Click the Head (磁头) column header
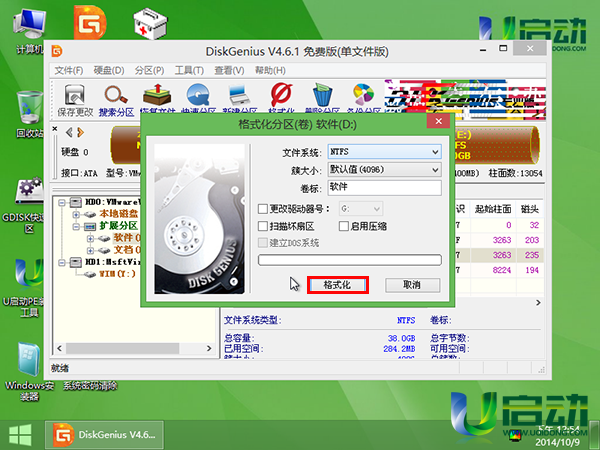Viewport: 600px width, 450px height. click(530, 209)
